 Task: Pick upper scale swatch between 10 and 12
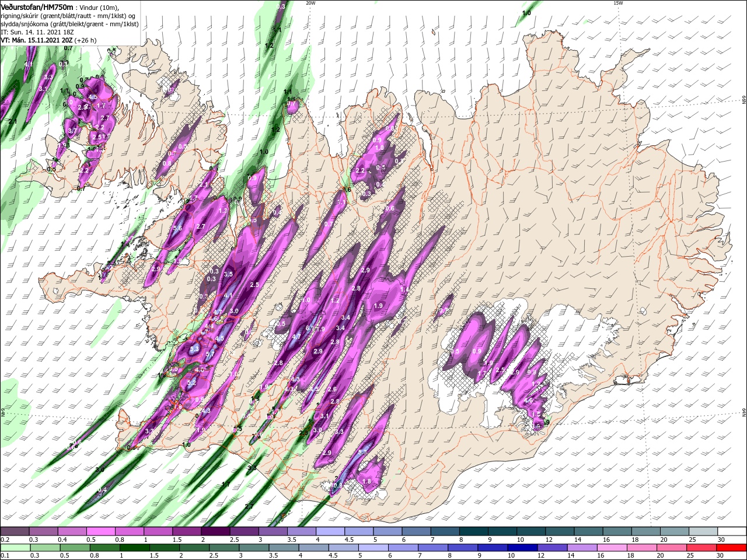(x=530, y=531)
